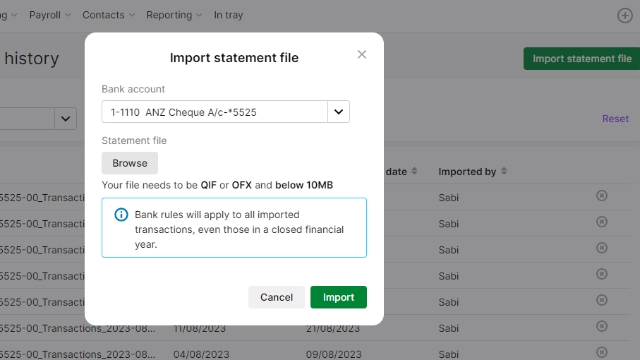This screenshot has height=360, width=640.
Task: Open the Bank account dropdown arrow
Action: pos(338,111)
